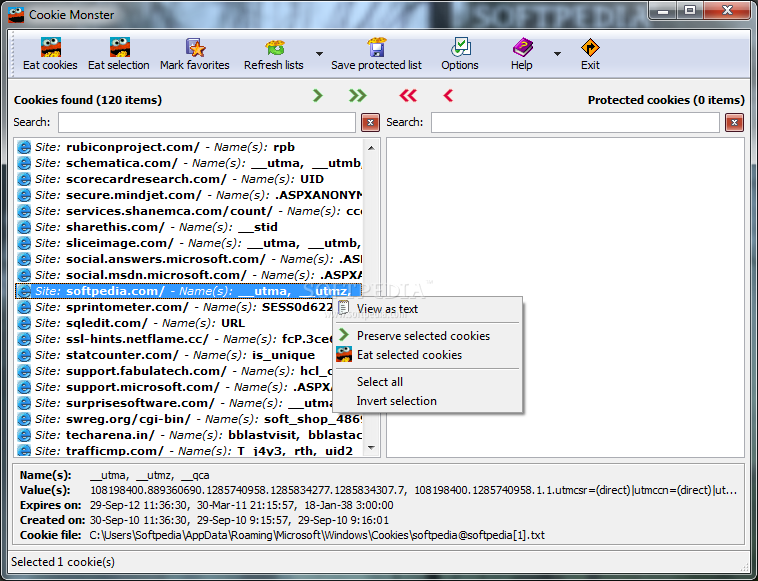Click the scroll down arrow of cookie list
758x581 pixels.
(371, 448)
